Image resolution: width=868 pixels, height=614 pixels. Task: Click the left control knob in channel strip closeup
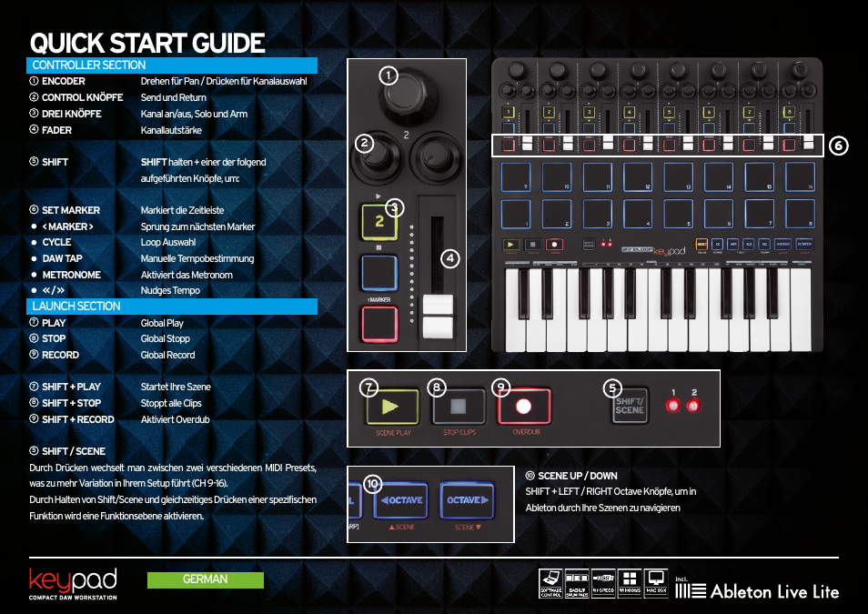[377, 156]
